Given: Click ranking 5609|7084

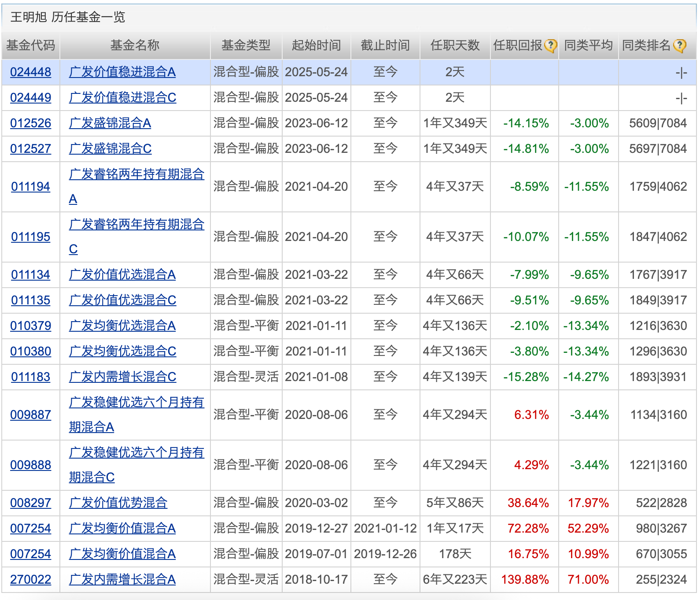Looking at the screenshot, I should [658, 123].
